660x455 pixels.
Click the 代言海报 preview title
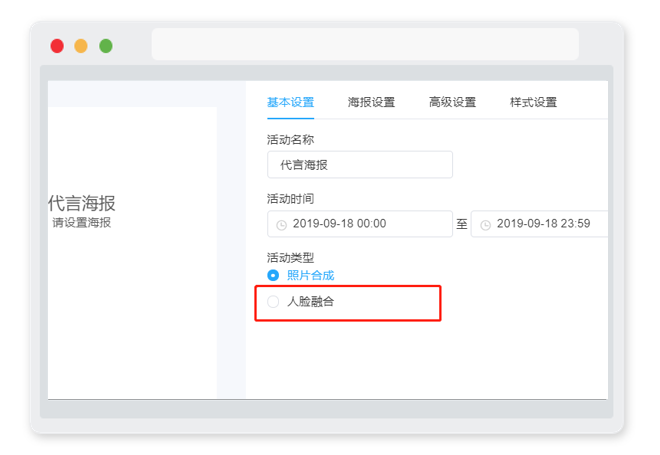[x=82, y=203]
